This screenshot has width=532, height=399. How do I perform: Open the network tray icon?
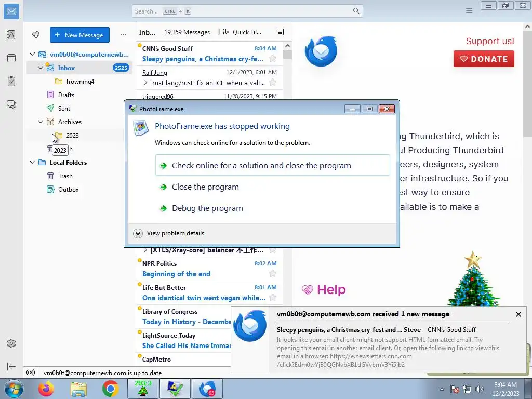pyautogui.click(x=467, y=389)
